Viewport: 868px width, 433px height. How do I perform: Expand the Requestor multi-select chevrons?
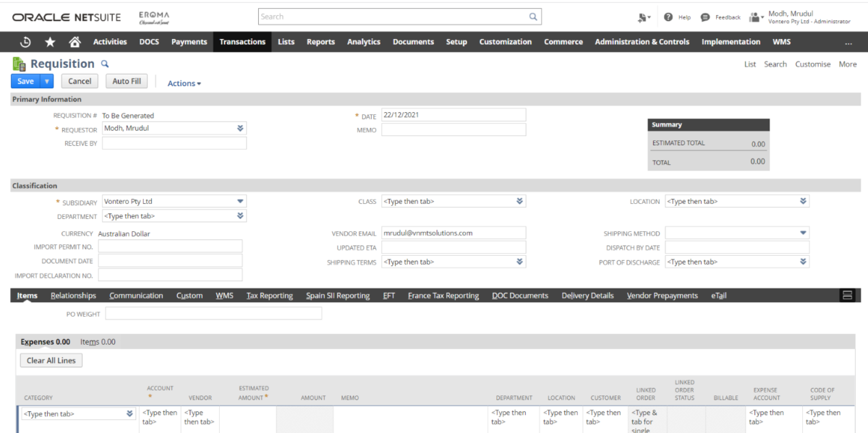pyautogui.click(x=239, y=129)
